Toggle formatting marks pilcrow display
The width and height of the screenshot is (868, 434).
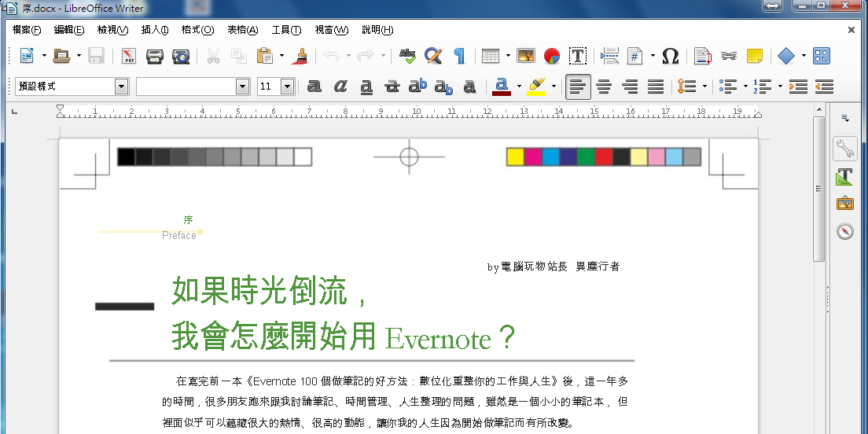coord(459,56)
